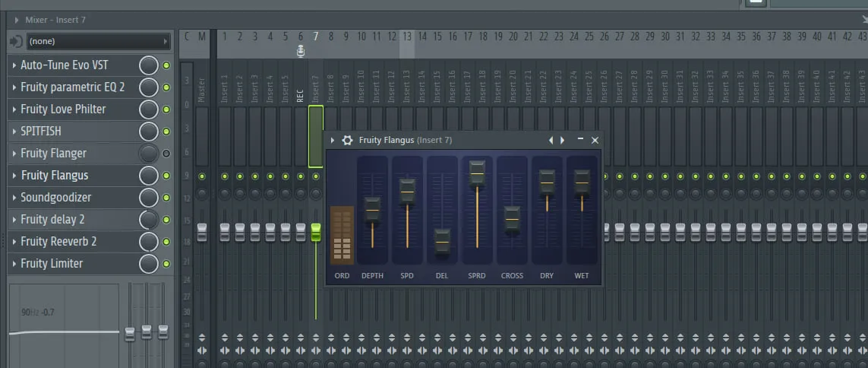Viewport: 868px width, 368px height.
Task: Expand Fruity parametric EQ 2 slot menu
Action: tap(14, 87)
